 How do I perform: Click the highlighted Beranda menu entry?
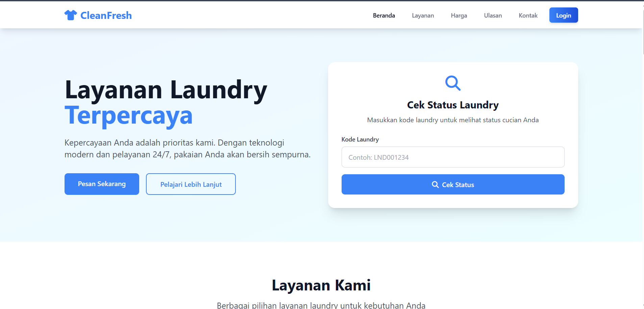tap(384, 15)
